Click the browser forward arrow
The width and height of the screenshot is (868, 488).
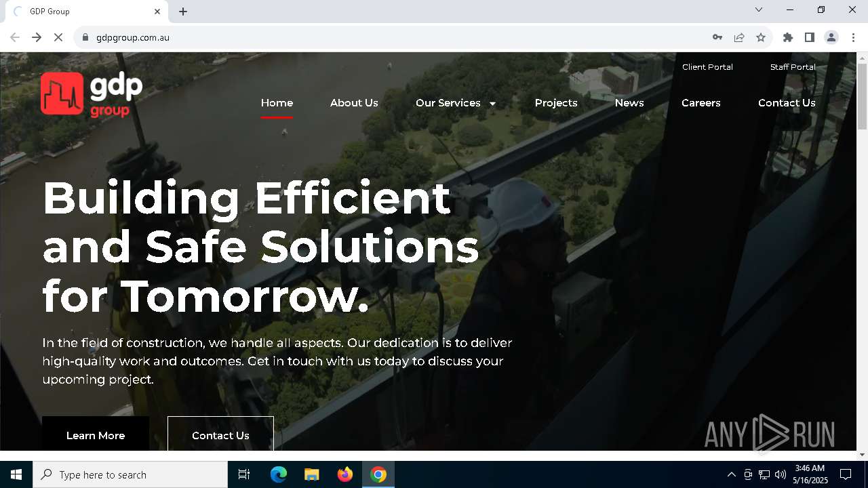point(37,37)
